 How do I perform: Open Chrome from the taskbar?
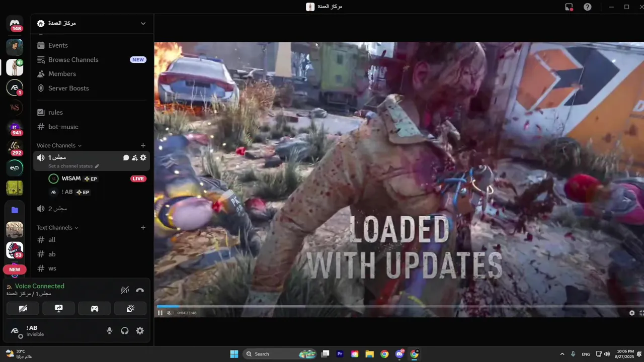pyautogui.click(x=384, y=354)
